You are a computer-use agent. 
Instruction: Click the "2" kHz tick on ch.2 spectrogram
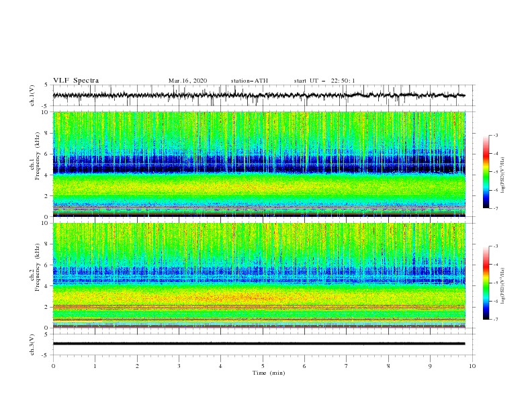pos(47,307)
